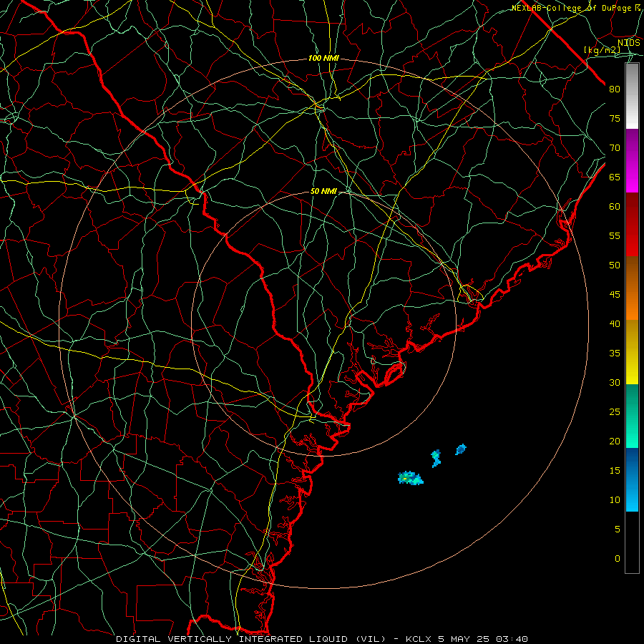
Task: Click the middle elongated blue offshore echo
Action: [x=436, y=459]
